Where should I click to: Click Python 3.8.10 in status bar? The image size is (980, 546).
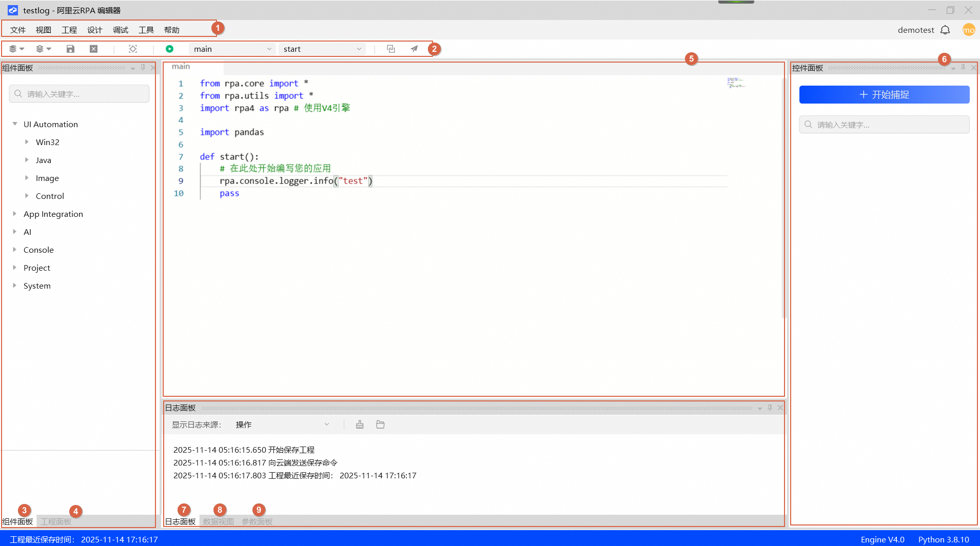click(x=944, y=539)
